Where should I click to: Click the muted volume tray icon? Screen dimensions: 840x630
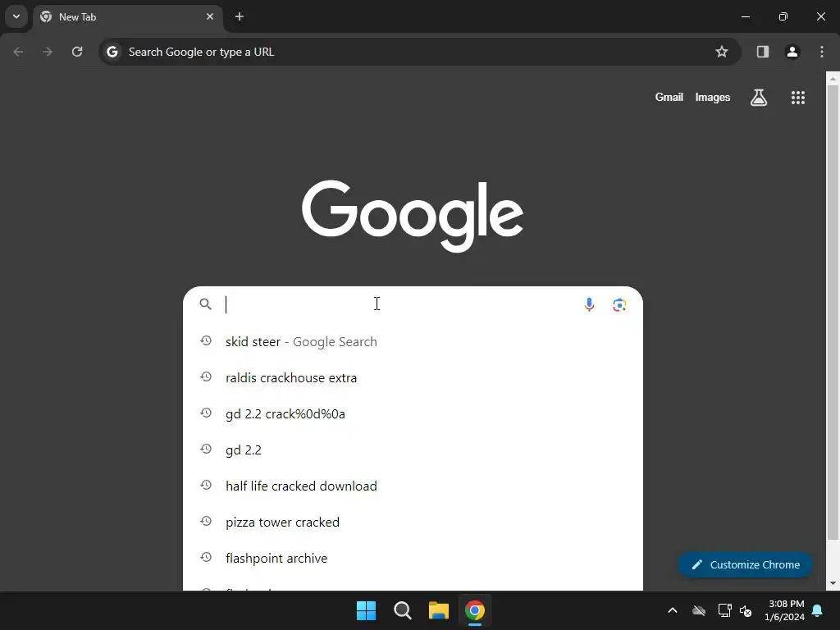pos(745,610)
